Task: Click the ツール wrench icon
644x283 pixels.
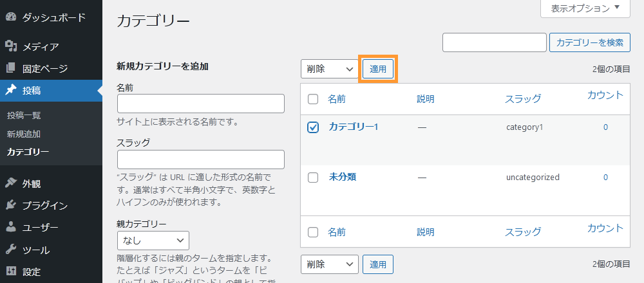Action: coord(11,250)
